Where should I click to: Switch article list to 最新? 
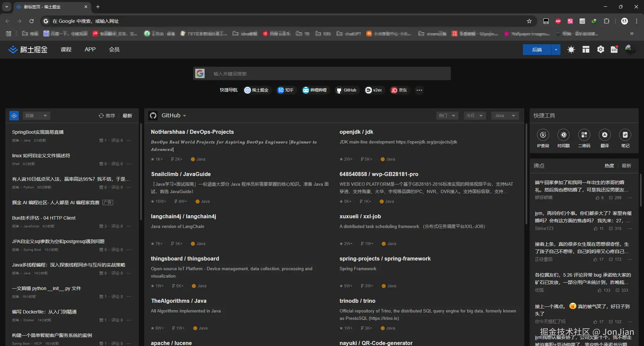tap(127, 116)
